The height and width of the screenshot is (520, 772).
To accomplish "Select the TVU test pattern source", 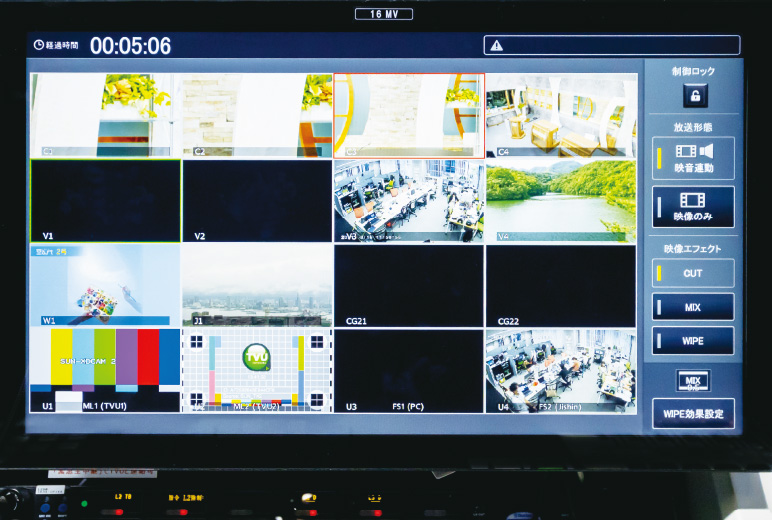I will click(257, 371).
